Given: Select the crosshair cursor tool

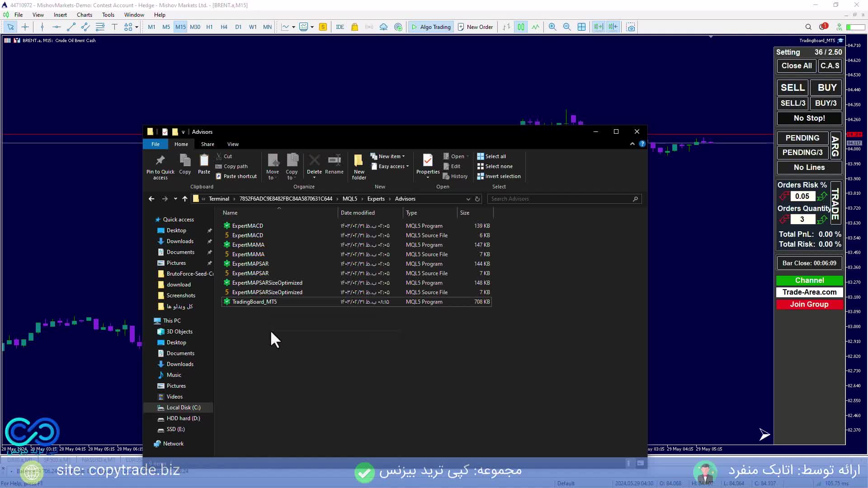Looking at the screenshot, I should (x=25, y=27).
